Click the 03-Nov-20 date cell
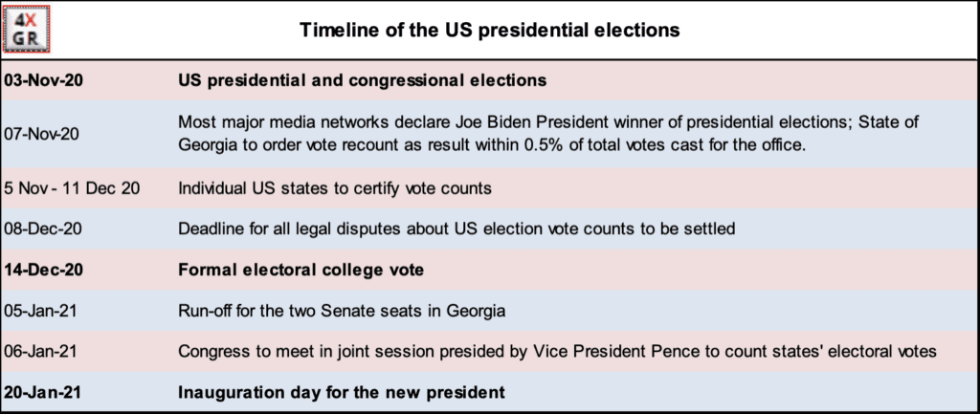This screenshot has height=414, width=980. pos(44,80)
